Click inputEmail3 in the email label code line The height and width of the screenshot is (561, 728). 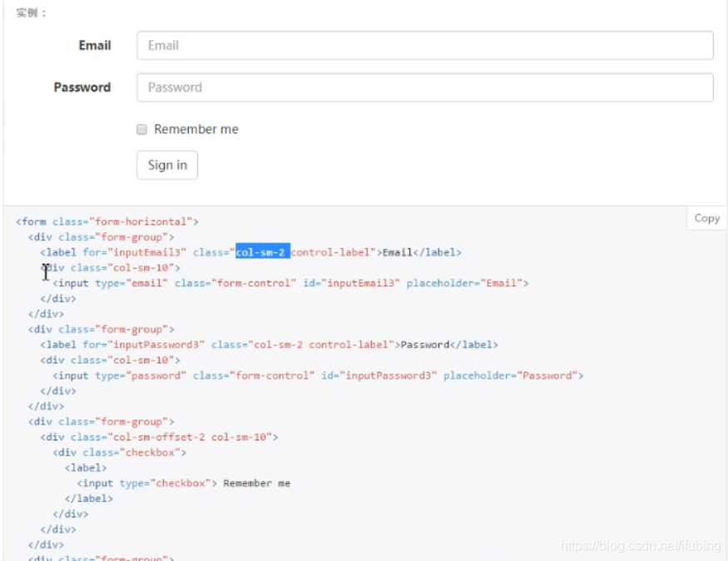click(146, 252)
